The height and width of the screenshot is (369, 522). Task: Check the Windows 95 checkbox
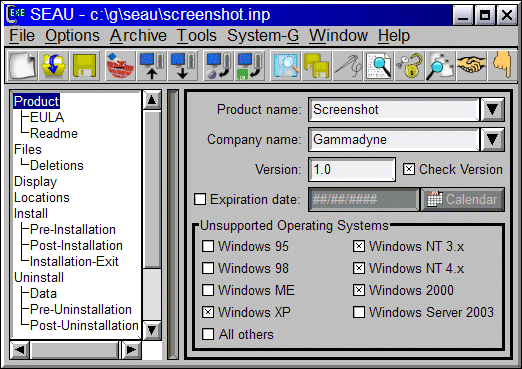(x=208, y=246)
